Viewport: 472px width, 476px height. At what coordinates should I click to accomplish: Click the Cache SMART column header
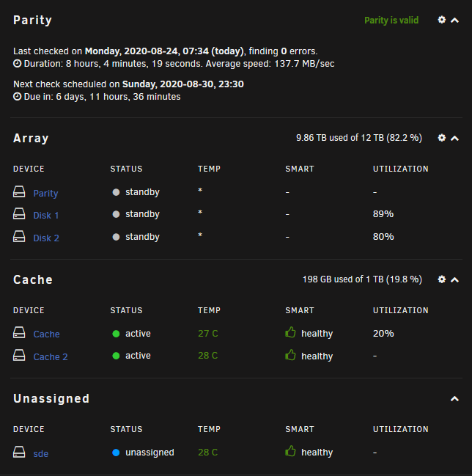(300, 310)
